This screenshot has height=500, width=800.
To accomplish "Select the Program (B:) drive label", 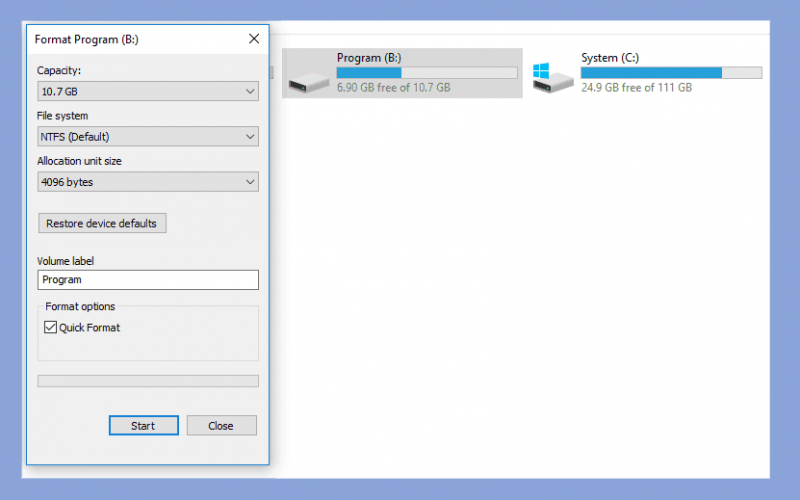I will (369, 58).
